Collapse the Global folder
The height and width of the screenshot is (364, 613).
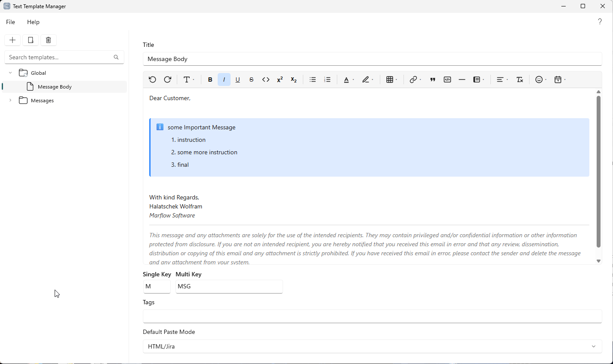[x=10, y=73]
